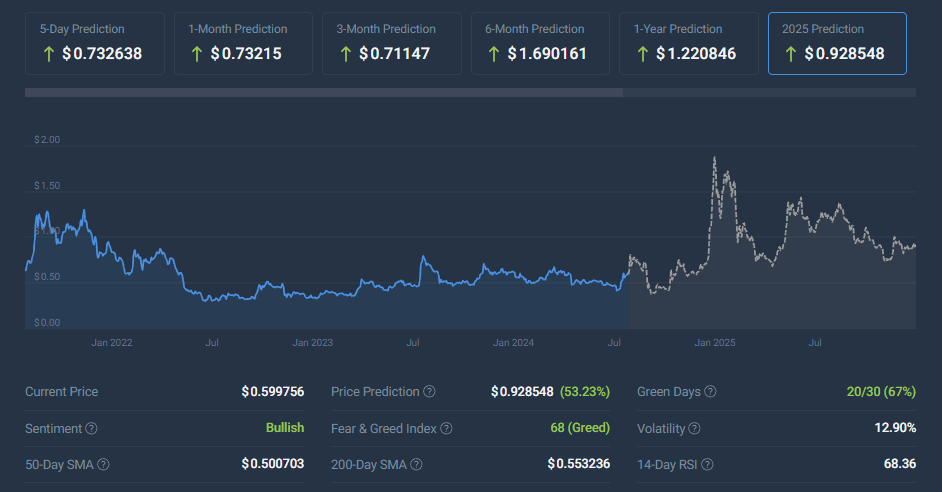Image resolution: width=942 pixels, height=492 pixels.
Task: Click the 68.36 RSI value
Action: 900,464
